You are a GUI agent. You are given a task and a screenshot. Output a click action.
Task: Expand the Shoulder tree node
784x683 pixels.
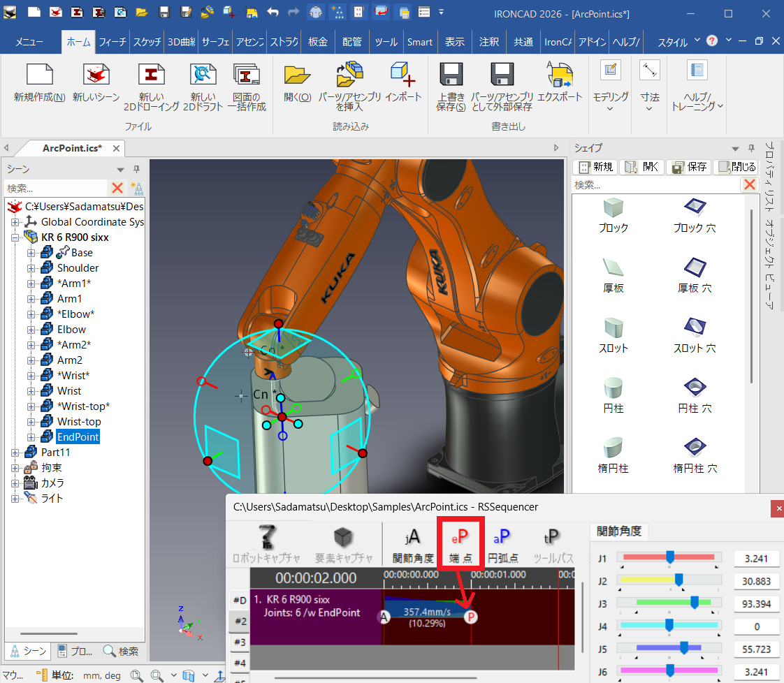(x=31, y=268)
